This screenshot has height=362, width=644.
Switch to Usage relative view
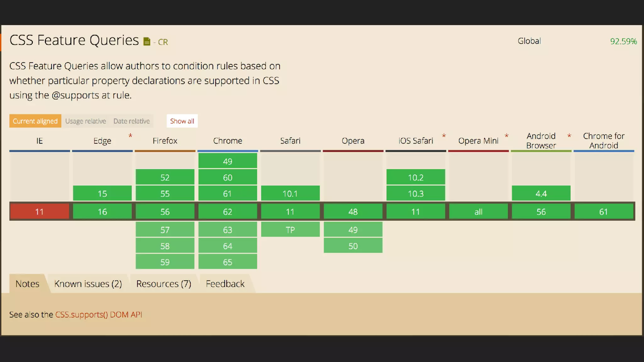coord(86,121)
